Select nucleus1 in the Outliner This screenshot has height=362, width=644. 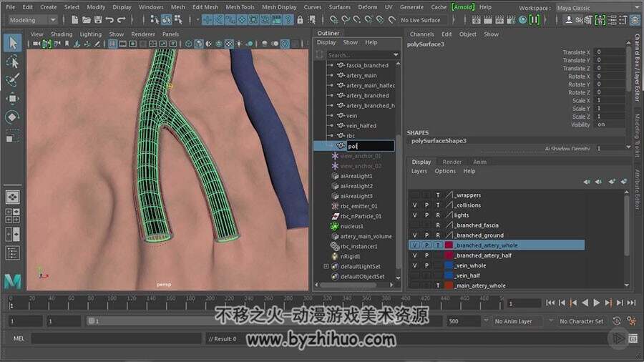point(351,226)
